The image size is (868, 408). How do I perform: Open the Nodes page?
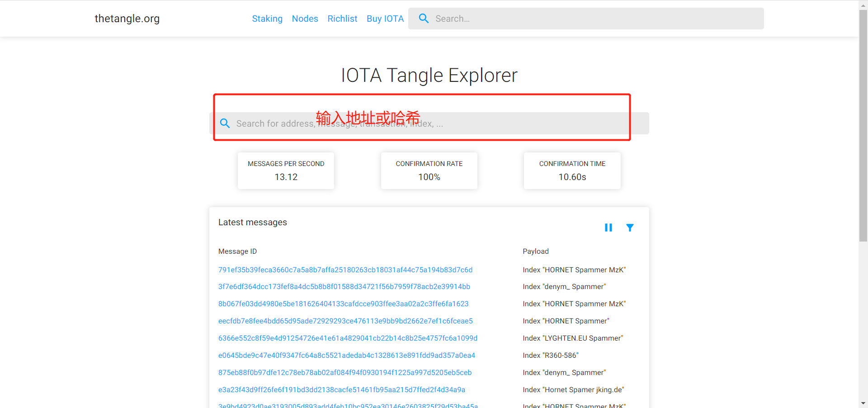click(x=305, y=19)
